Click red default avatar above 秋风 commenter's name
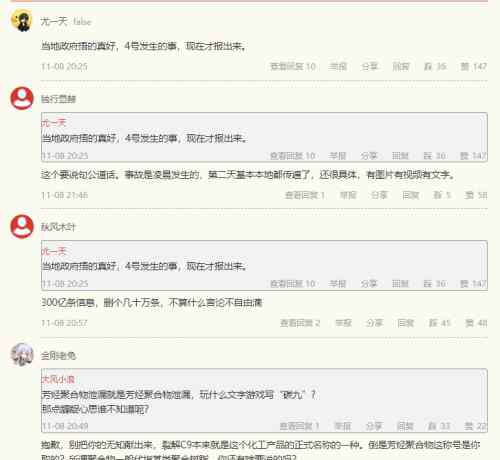 tap(22, 227)
